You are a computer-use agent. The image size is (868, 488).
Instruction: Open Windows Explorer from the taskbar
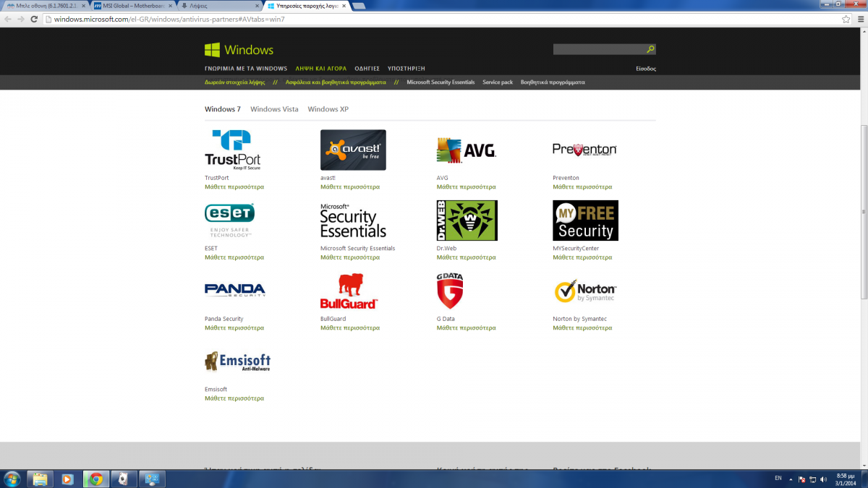[40, 479]
